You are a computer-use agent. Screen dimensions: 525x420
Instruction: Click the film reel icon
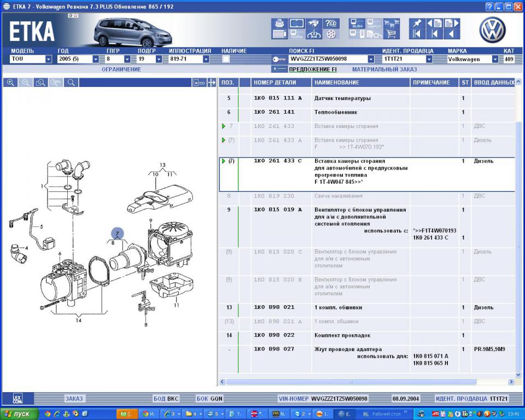coord(331,34)
